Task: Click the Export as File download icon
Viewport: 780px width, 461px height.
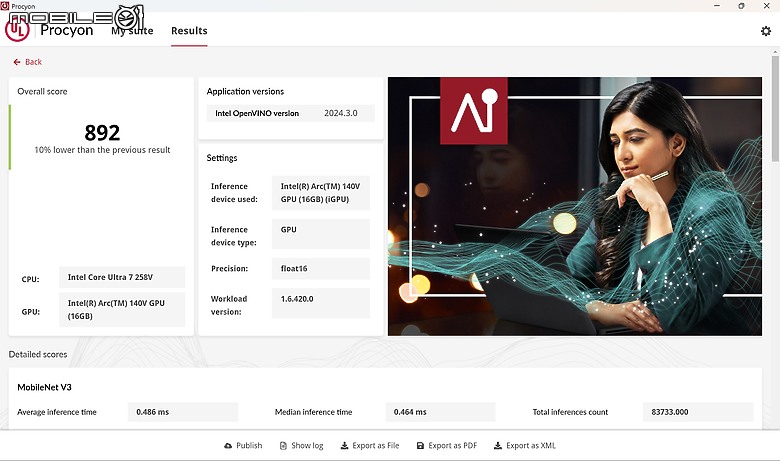Action: 344,446
